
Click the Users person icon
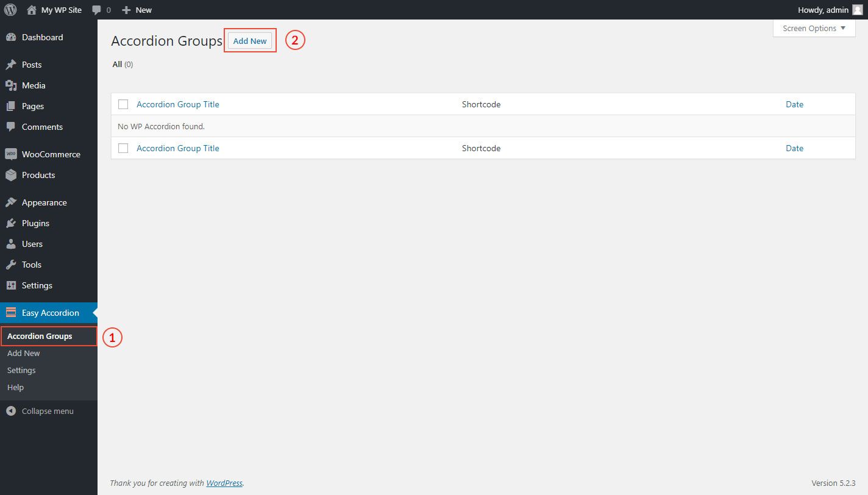[10, 244]
